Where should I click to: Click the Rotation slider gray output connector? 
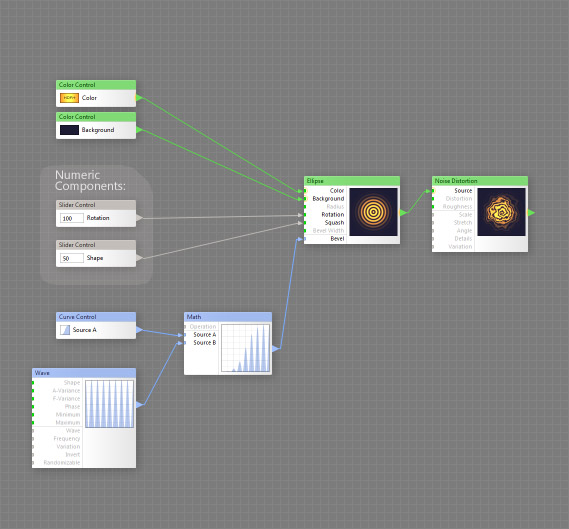[x=139, y=218]
